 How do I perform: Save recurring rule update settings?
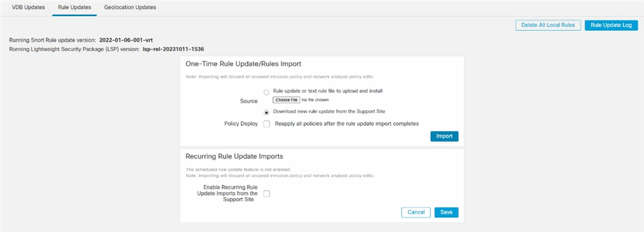tap(446, 212)
